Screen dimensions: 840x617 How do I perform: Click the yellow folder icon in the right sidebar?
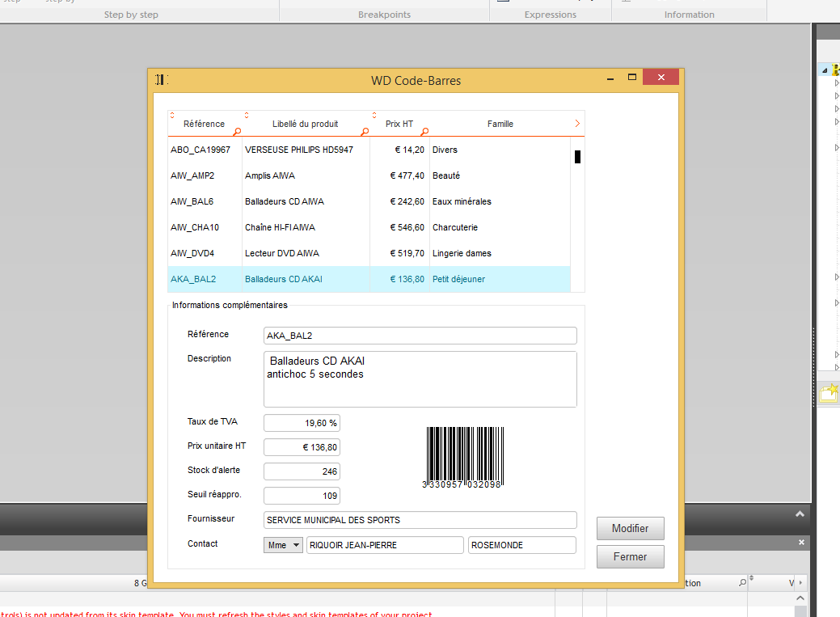[x=828, y=393]
